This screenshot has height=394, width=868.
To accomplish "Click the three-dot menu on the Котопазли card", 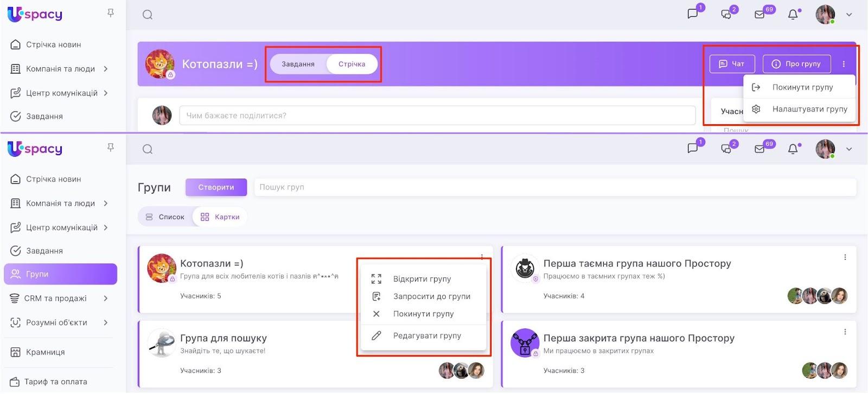I will (x=482, y=257).
